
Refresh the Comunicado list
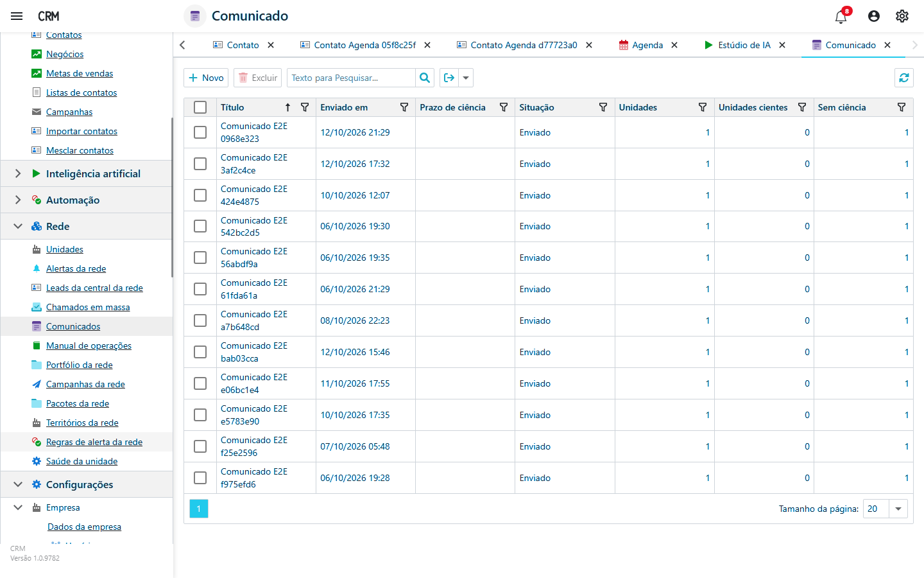tap(904, 78)
